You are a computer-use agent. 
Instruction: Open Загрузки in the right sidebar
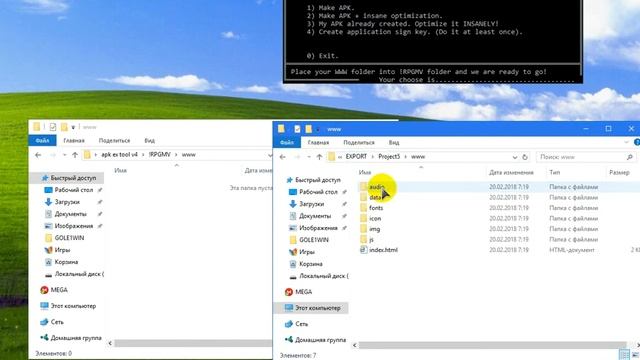coord(307,204)
